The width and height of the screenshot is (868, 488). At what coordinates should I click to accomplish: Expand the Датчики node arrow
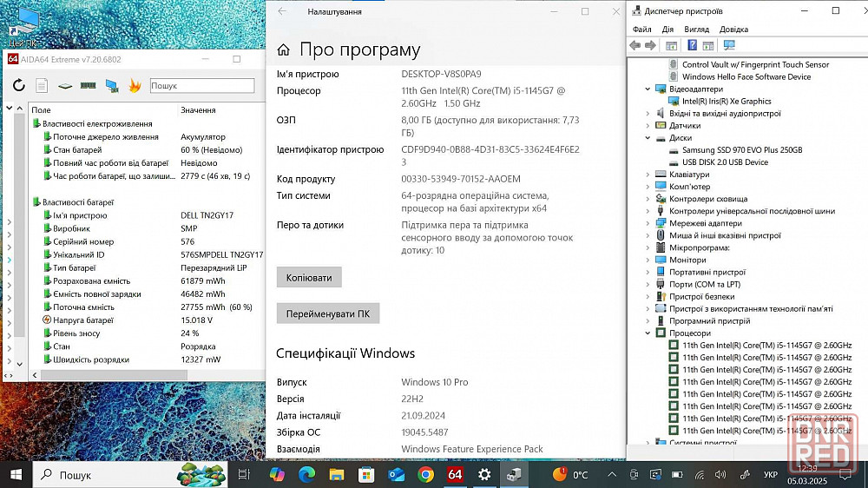tap(648, 125)
